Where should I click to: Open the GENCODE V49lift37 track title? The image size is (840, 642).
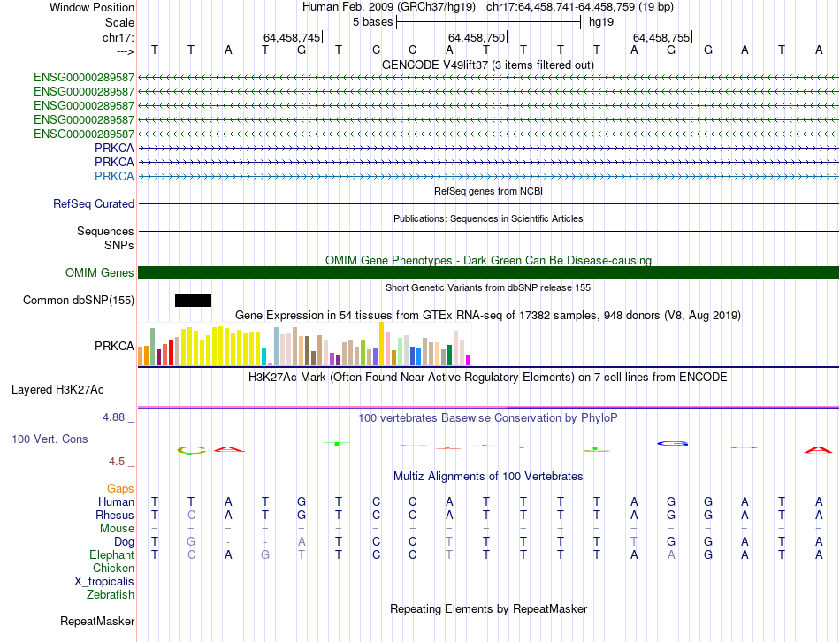487,65
